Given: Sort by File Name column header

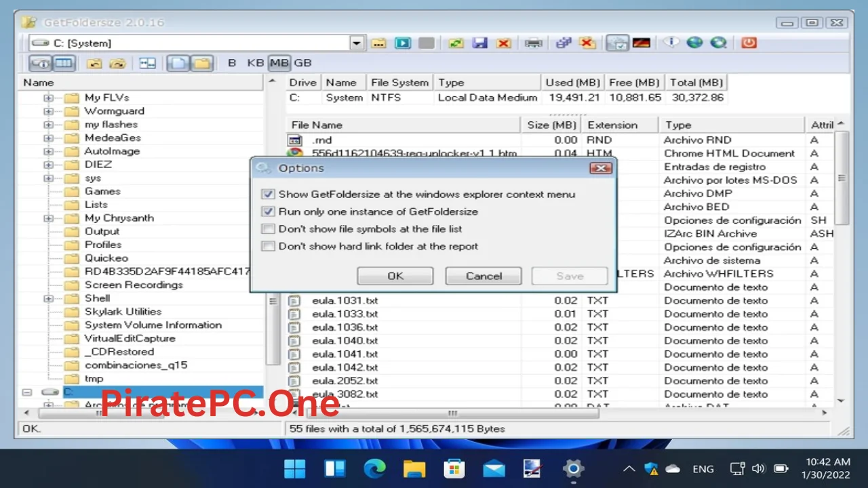Looking at the screenshot, I should pos(403,125).
